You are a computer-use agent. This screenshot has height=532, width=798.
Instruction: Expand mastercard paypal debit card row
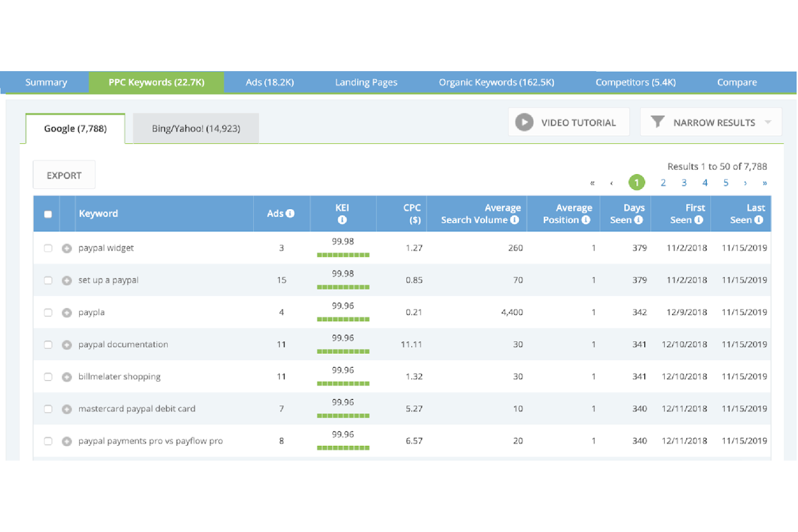coord(67,409)
